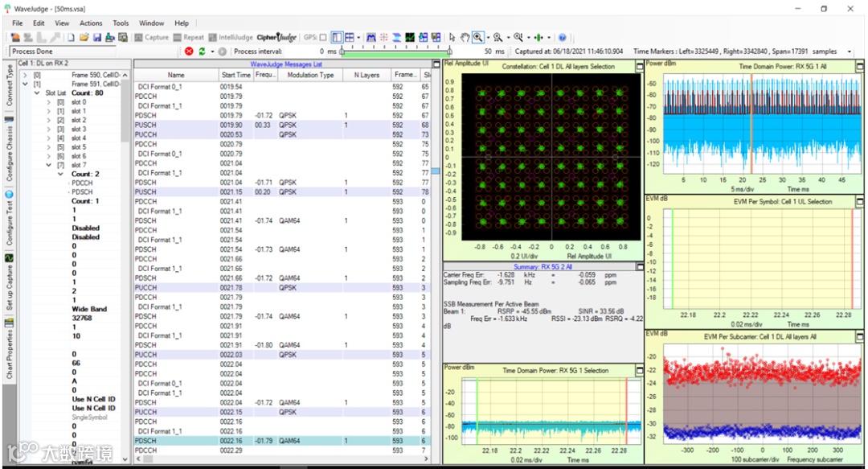The image size is (868, 469).
Task: Click the Open folder toolbar icon
Action: 84,38
